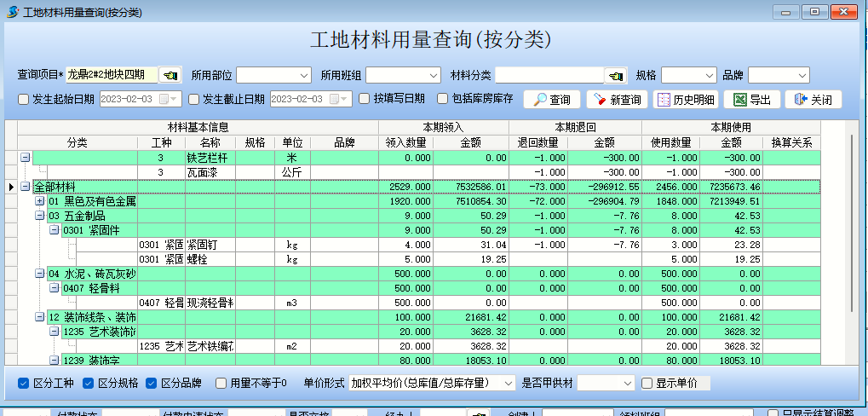868x416 pixels.
Task: Click the 关闭 close form button
Action: tap(813, 100)
